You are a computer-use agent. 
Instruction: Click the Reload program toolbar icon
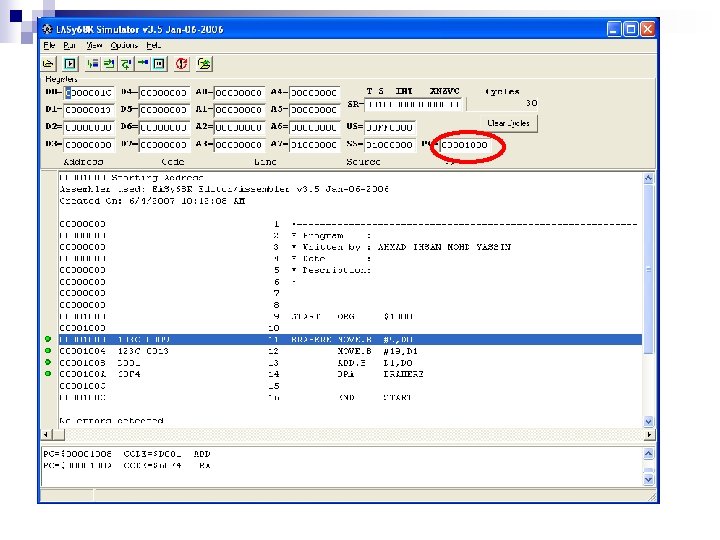pyautogui.click(x=204, y=64)
